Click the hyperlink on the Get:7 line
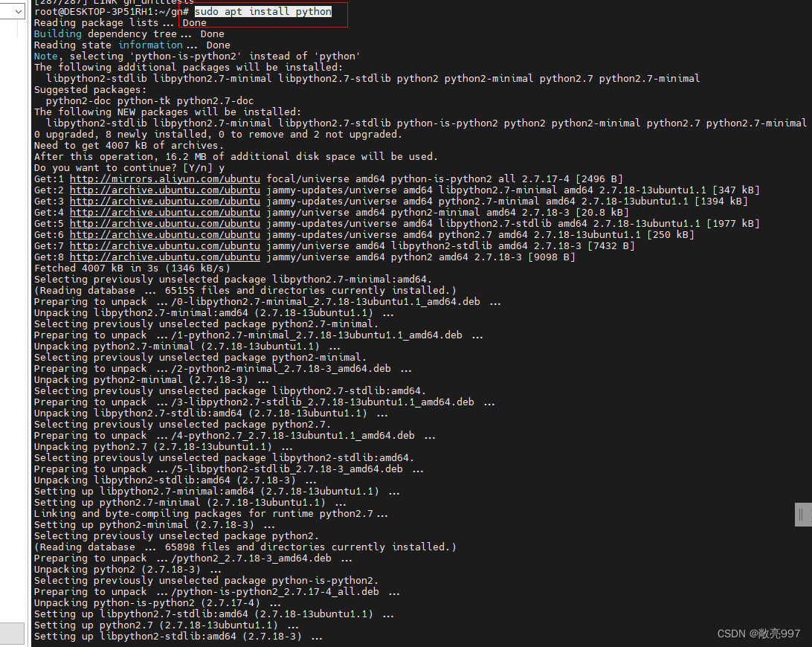Viewport: 812px width, 647px height. (x=164, y=246)
